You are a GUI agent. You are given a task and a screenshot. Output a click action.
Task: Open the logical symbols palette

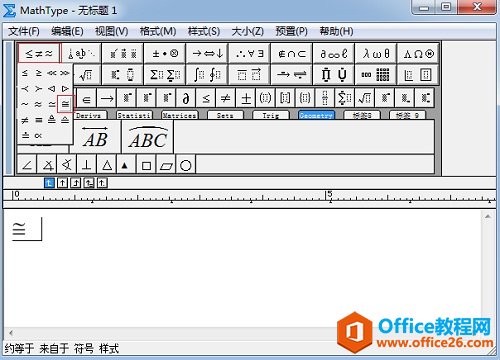tap(250, 53)
